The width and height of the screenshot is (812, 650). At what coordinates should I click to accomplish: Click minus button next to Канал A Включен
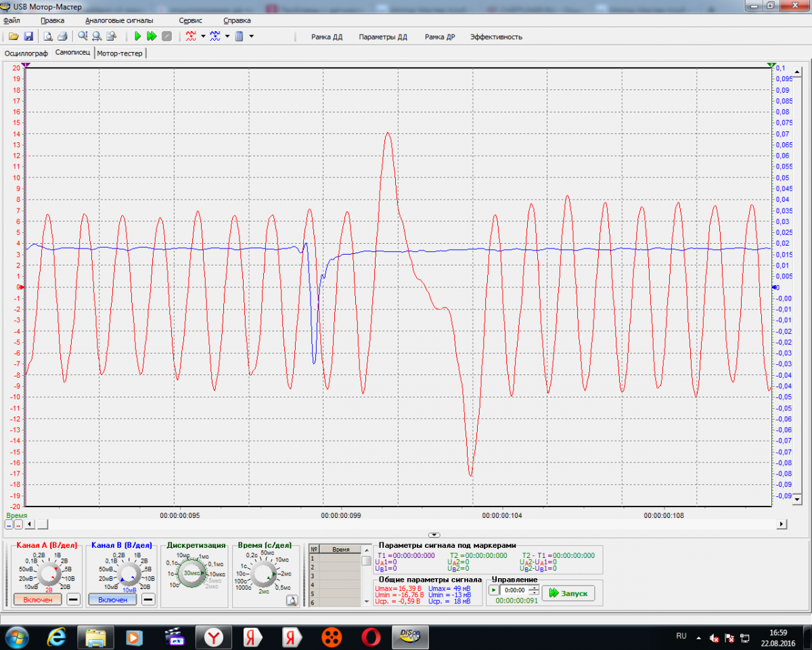point(73,599)
